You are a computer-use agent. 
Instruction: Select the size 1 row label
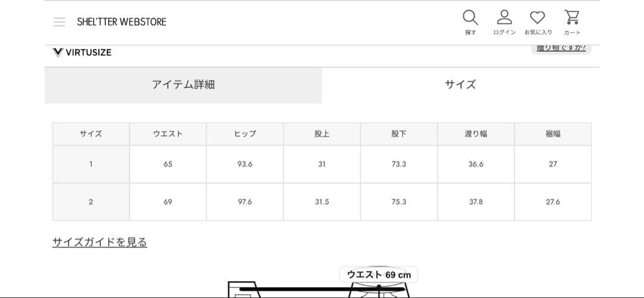click(91, 164)
